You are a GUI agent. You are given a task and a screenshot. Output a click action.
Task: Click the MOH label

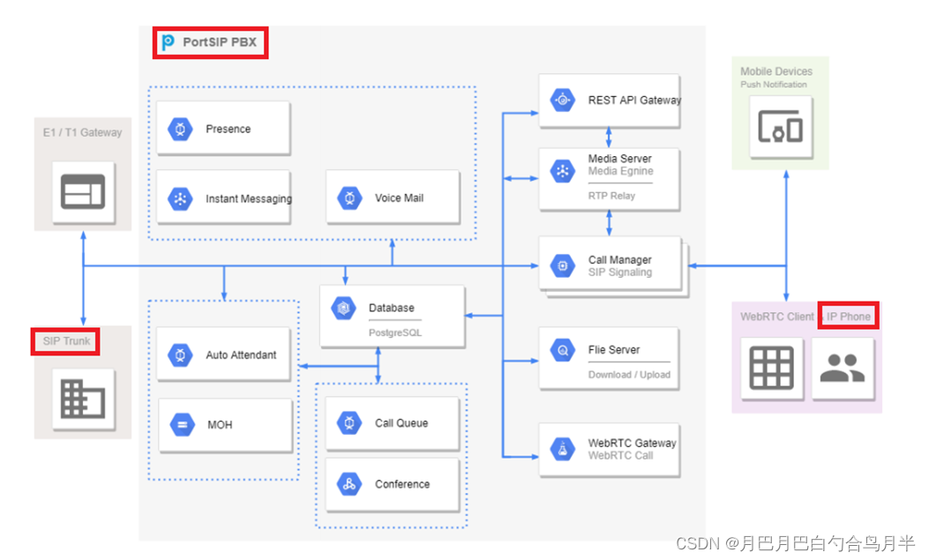tap(220, 425)
